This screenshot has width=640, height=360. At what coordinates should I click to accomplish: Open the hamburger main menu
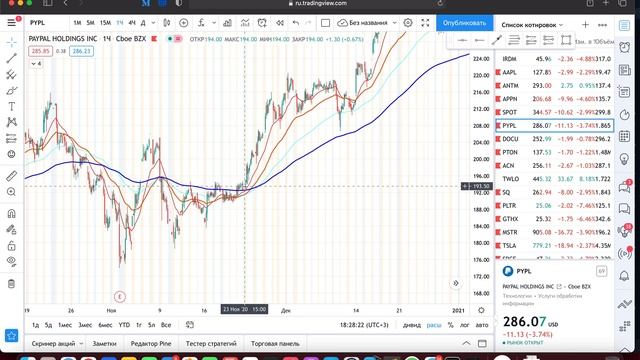[x=11, y=22]
